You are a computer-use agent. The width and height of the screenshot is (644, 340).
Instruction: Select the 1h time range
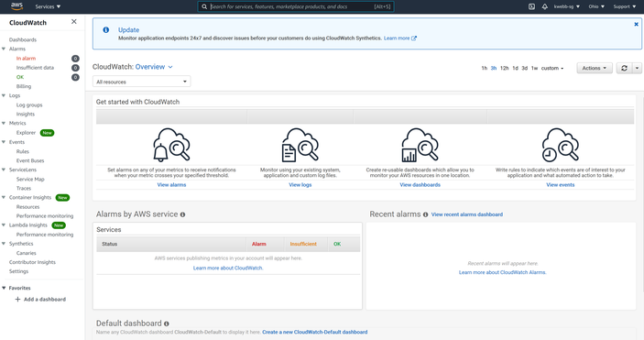[x=485, y=68]
